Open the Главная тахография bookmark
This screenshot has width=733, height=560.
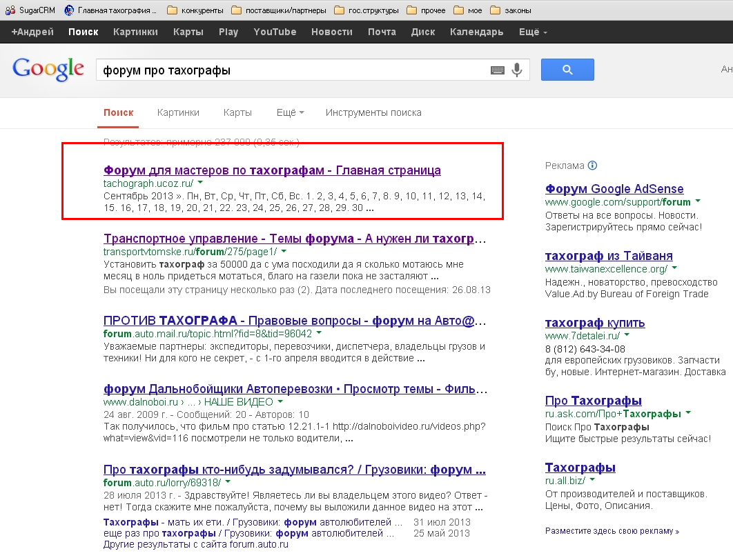click(110, 10)
